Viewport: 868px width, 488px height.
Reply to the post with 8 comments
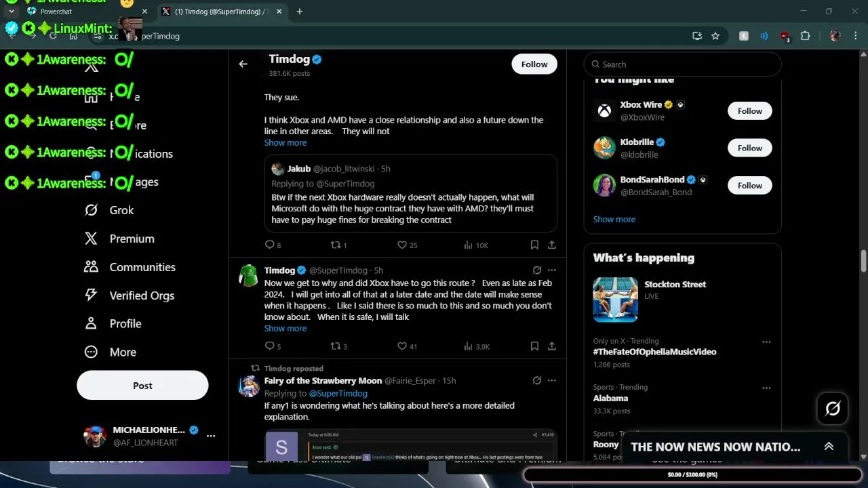272,245
